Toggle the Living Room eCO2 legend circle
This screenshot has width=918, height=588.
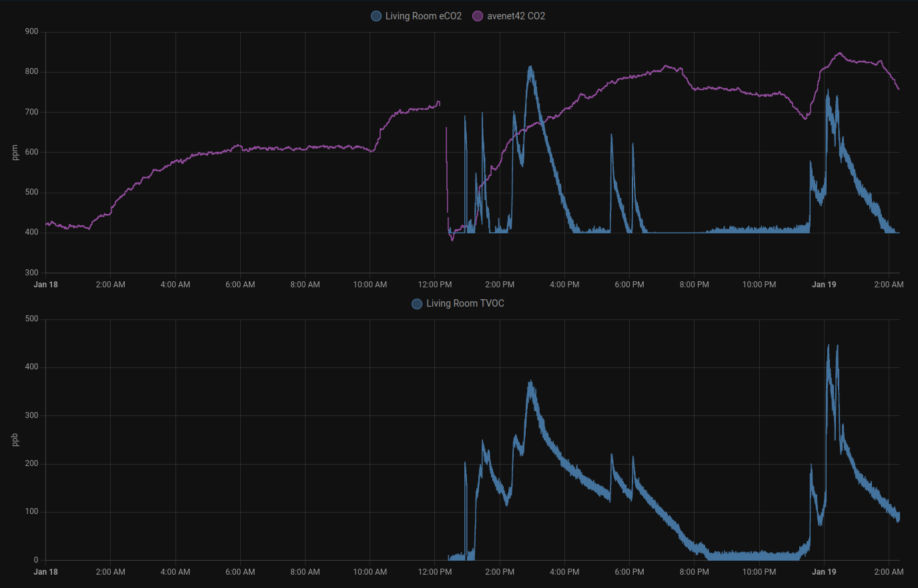coord(376,16)
